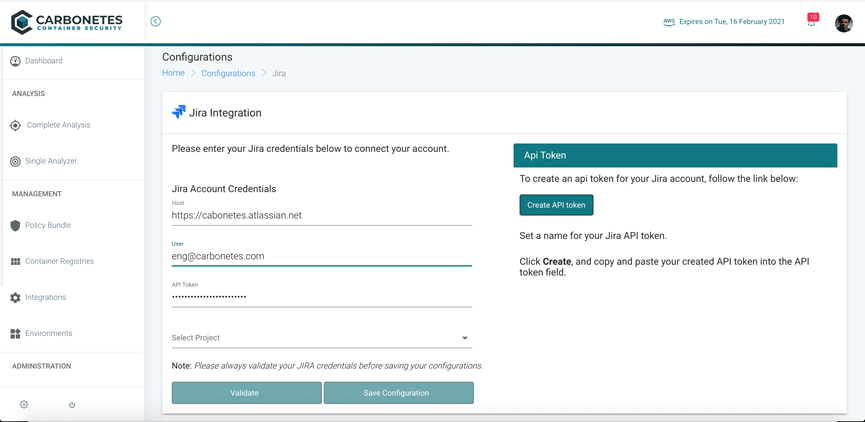Screen dimensions: 865x422
Task: Click the power logout icon
Action: tap(72, 404)
